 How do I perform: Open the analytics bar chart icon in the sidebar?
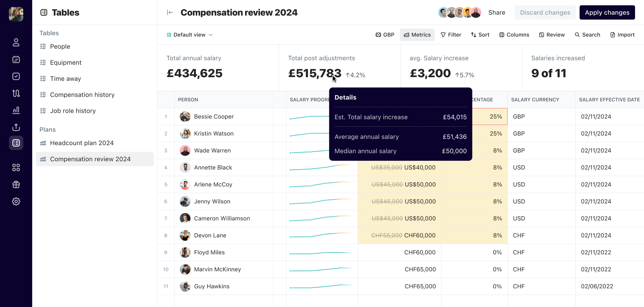(x=16, y=110)
